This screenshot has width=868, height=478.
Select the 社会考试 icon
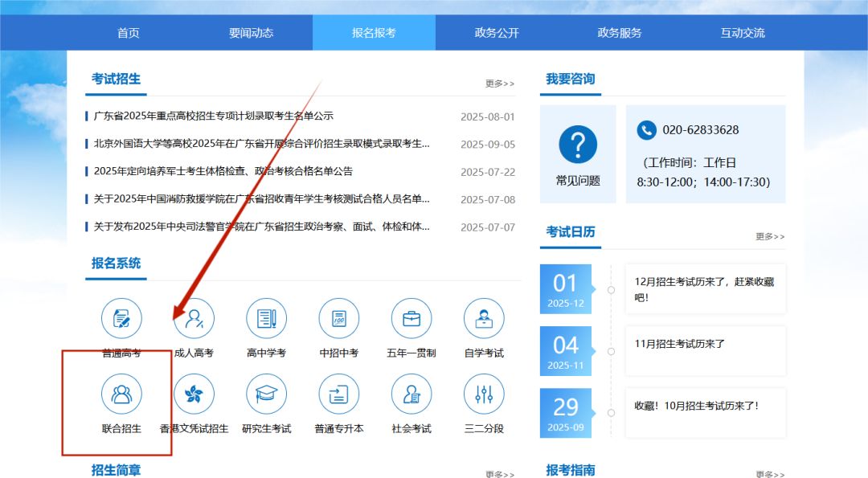click(x=411, y=394)
